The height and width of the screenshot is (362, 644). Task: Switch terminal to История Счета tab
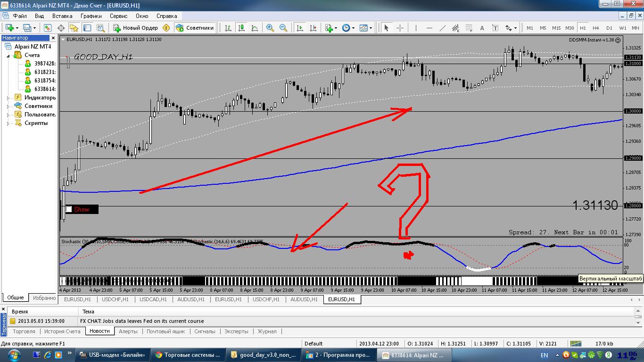pyautogui.click(x=62, y=331)
